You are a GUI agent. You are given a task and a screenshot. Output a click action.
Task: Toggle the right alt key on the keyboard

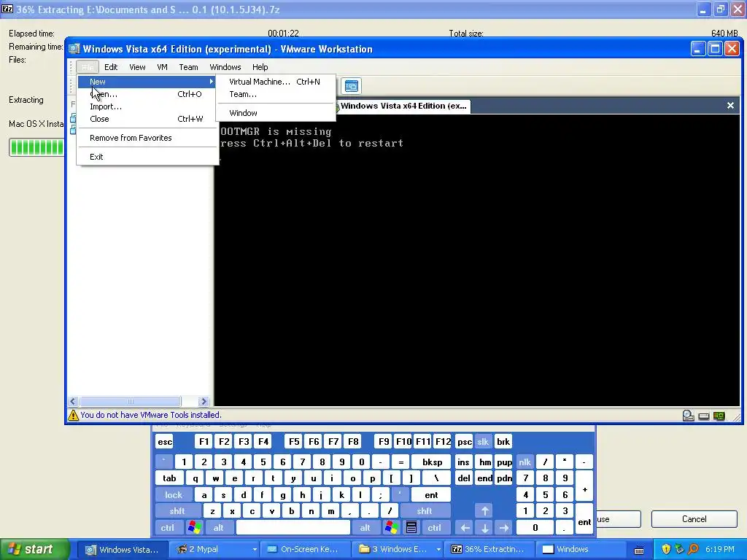click(x=365, y=528)
